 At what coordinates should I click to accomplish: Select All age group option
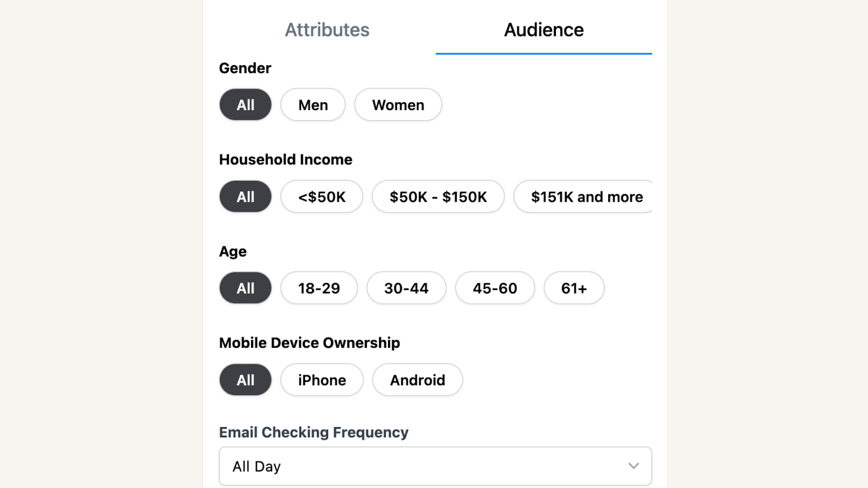coord(245,288)
